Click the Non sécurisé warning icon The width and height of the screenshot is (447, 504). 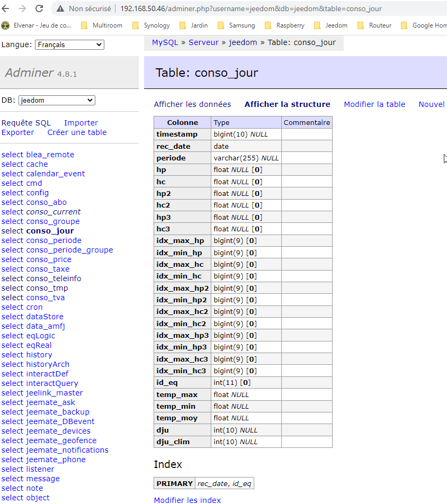click(60, 8)
